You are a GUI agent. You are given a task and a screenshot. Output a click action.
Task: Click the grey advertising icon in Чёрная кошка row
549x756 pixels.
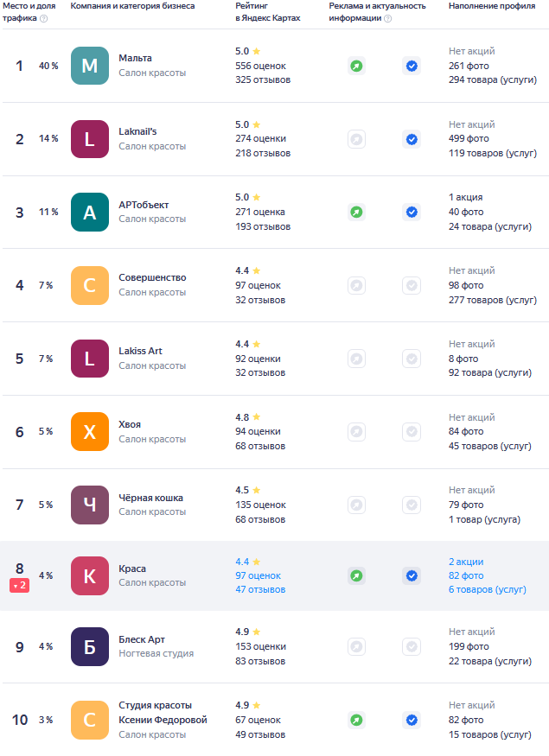tap(356, 505)
